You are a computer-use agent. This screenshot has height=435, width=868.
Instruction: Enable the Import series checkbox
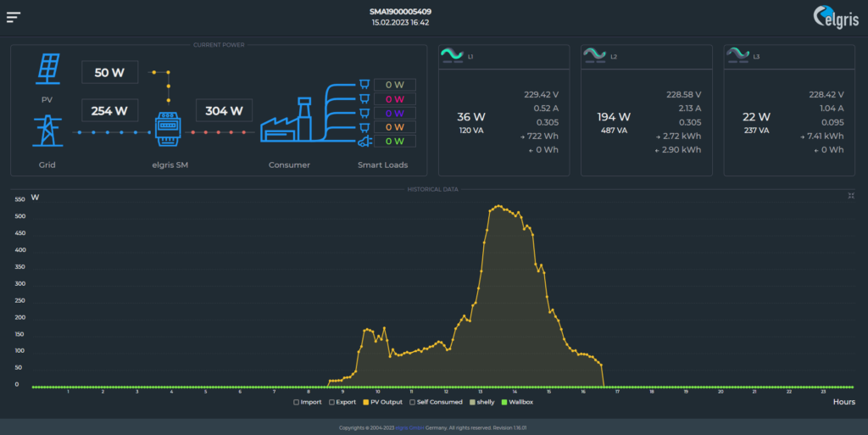tap(296, 402)
